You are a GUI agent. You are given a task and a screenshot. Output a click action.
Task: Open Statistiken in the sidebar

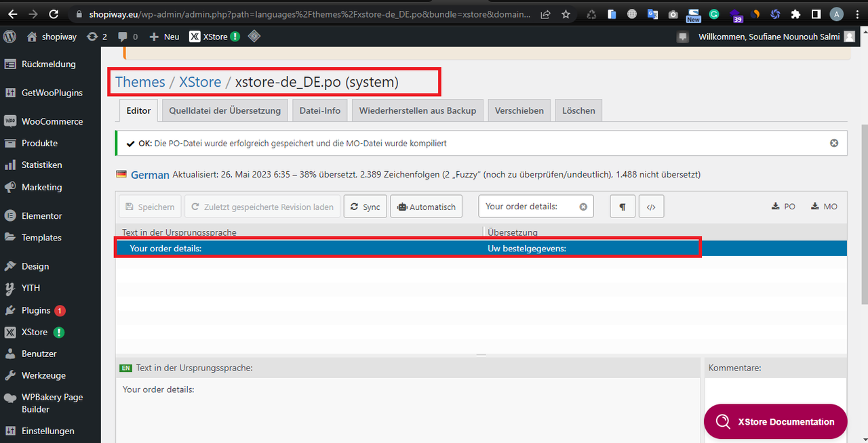(x=50, y=165)
